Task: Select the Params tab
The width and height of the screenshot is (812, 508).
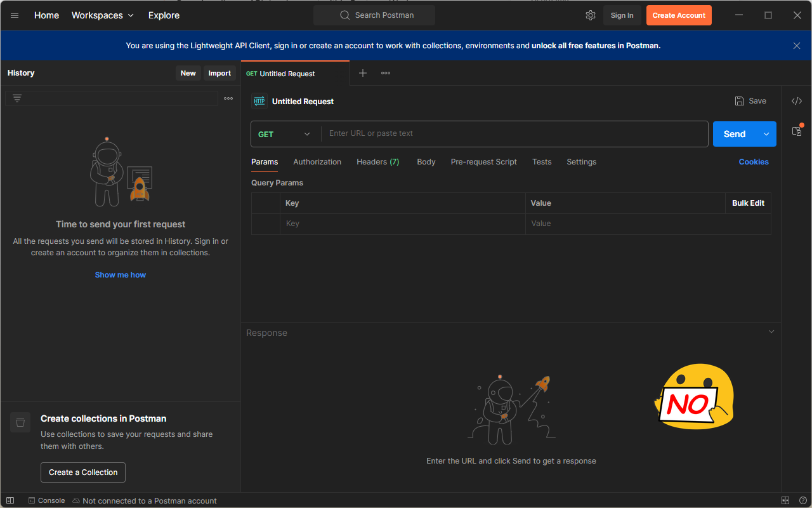Action: pyautogui.click(x=265, y=162)
